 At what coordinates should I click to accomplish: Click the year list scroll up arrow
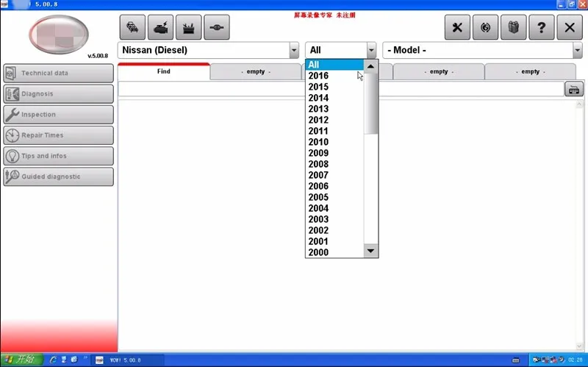click(x=371, y=66)
